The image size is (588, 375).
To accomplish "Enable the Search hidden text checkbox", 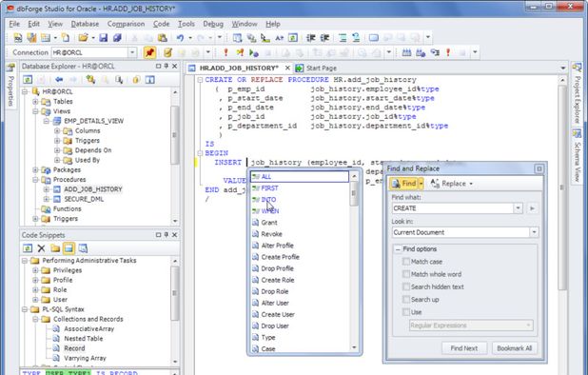I will point(406,286).
